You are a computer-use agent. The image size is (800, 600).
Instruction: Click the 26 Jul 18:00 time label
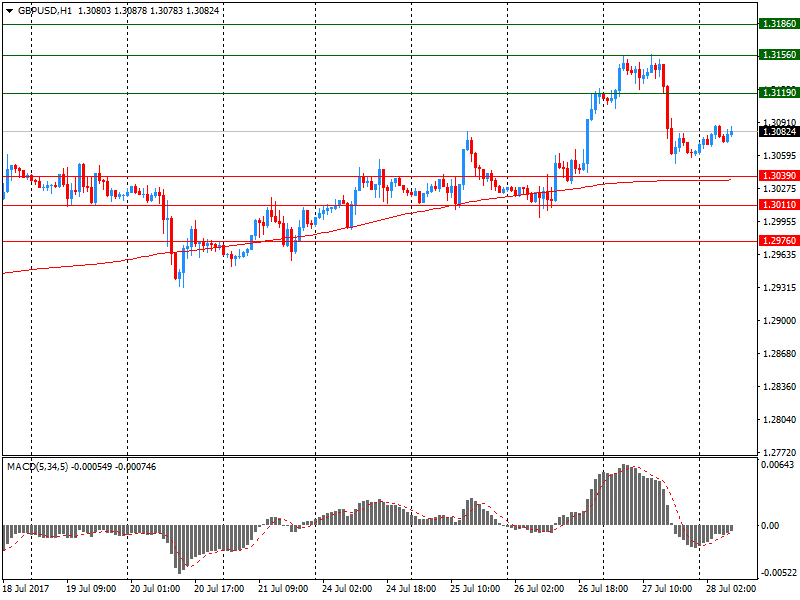pyautogui.click(x=603, y=588)
